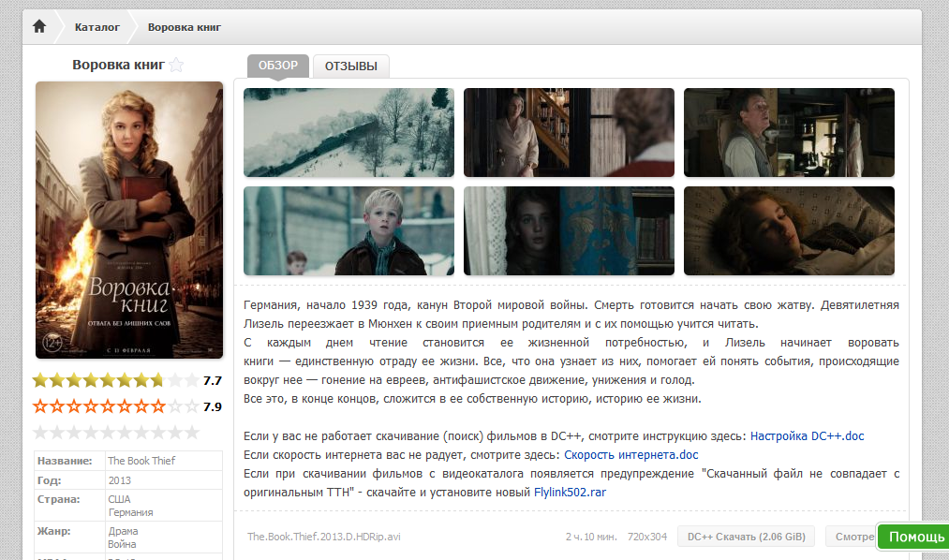Click the Жанр: label
The height and width of the screenshot is (560, 949).
53,531
